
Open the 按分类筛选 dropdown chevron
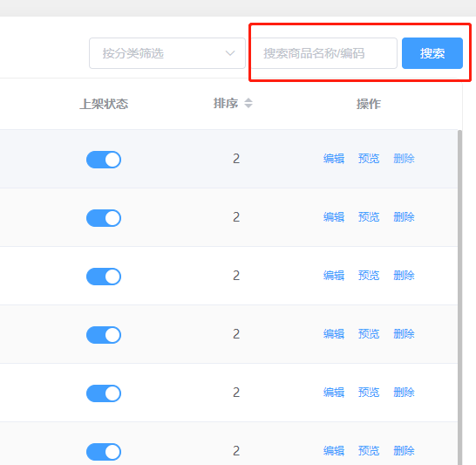pos(230,53)
